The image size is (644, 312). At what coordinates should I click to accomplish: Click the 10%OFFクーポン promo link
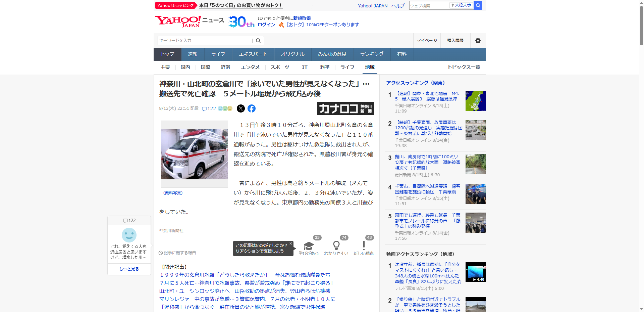[323, 25]
